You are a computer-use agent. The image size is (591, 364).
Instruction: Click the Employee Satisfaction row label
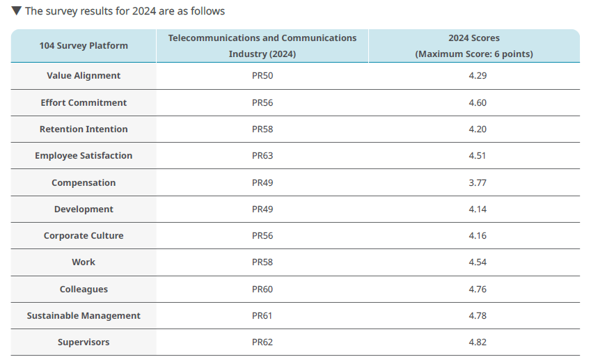pos(84,156)
